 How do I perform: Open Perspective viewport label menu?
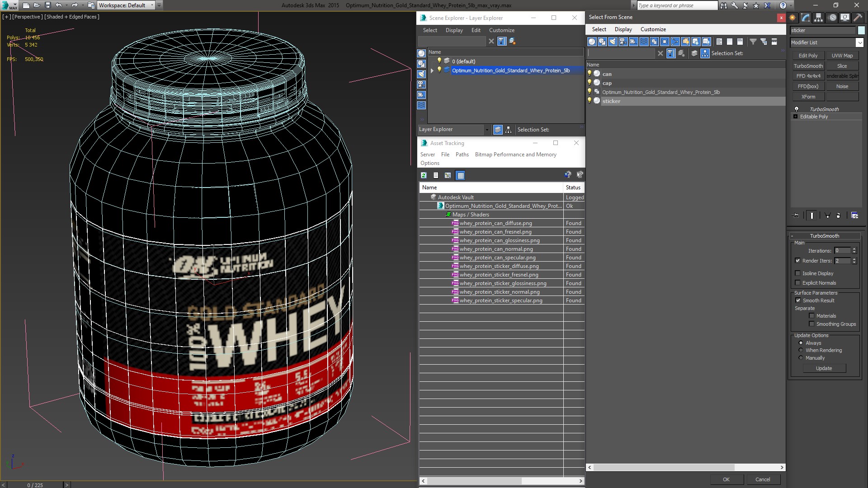tap(28, 17)
